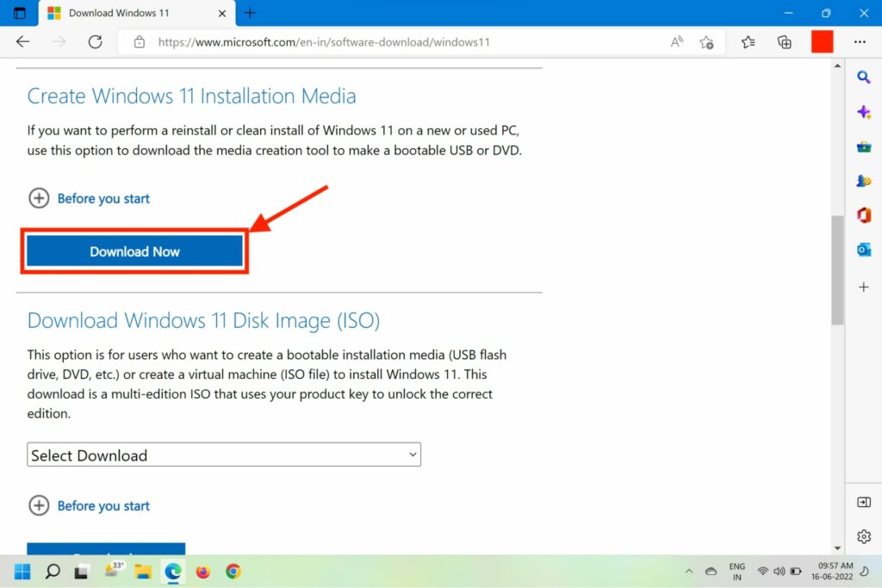Click the disabled Forward arrow

[x=59, y=41]
